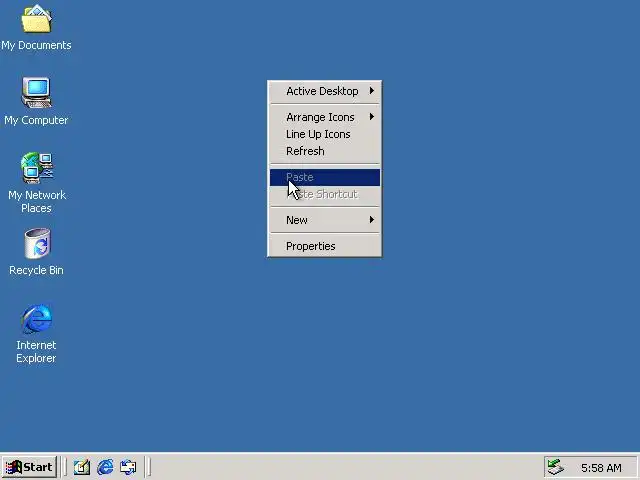The width and height of the screenshot is (640, 480).
Task: Choose Line Up Icons from context menu
Action: point(325,134)
